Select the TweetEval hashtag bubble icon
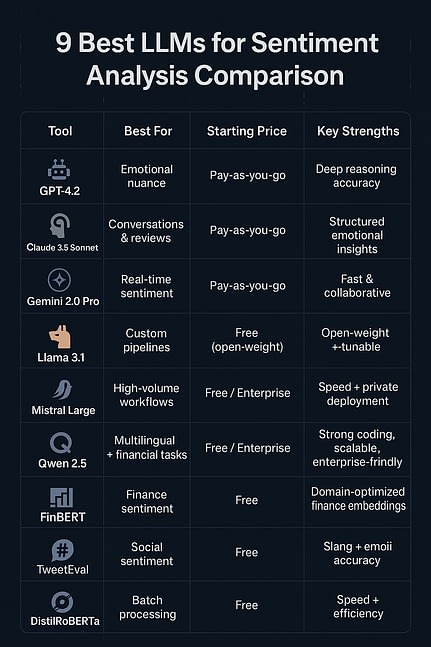This screenshot has width=431, height=647. (63, 550)
